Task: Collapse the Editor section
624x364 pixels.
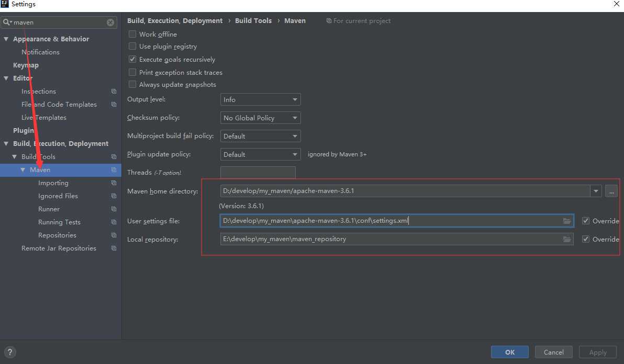Action: point(6,78)
